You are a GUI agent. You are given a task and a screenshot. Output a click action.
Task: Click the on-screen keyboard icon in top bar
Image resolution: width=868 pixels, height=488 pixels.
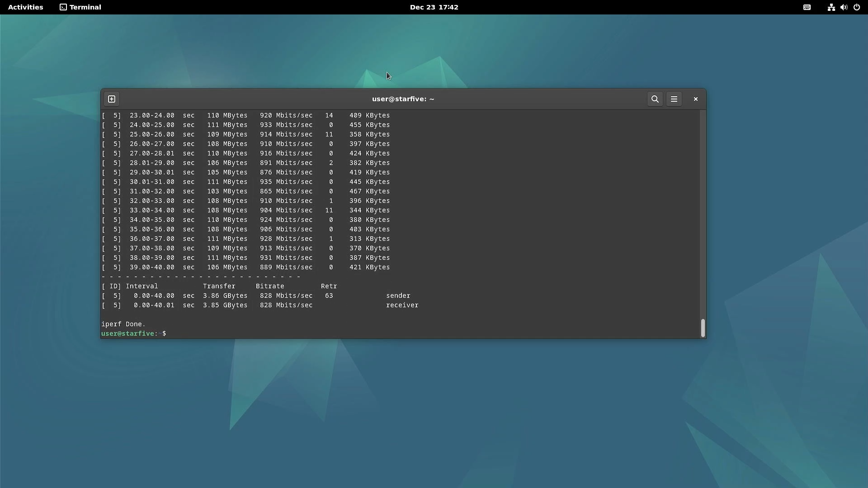coord(807,7)
